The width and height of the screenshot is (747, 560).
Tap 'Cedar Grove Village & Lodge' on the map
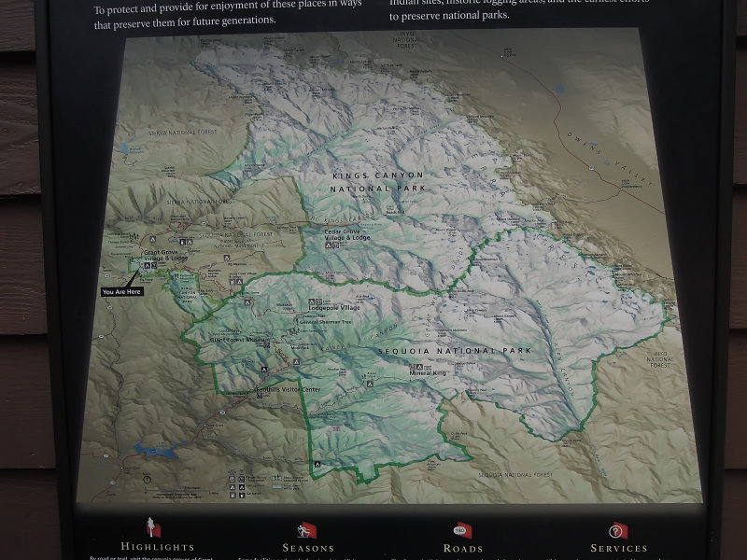346,235
